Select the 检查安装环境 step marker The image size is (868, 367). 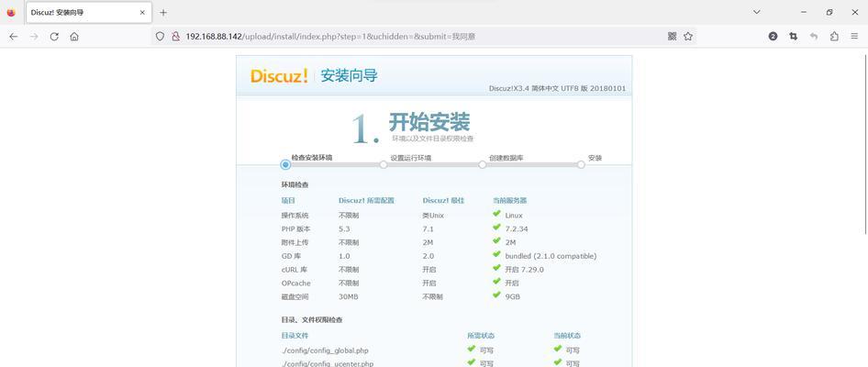coord(285,164)
